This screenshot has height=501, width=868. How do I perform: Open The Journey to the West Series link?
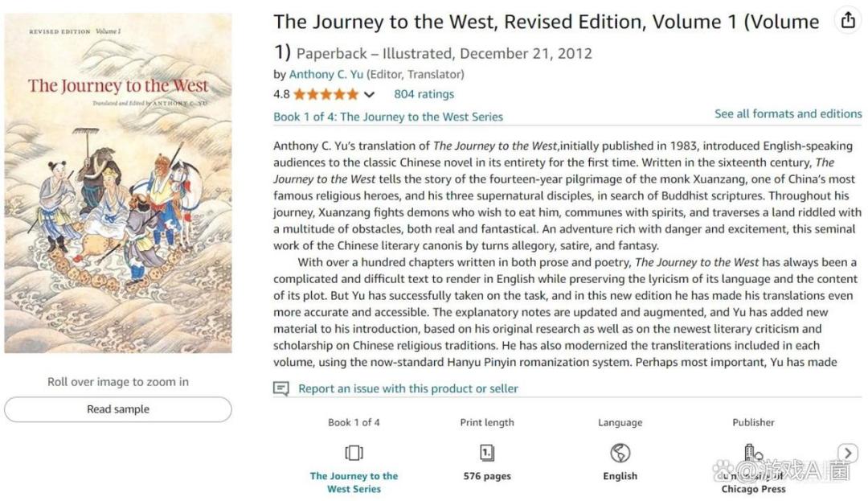coord(354,482)
